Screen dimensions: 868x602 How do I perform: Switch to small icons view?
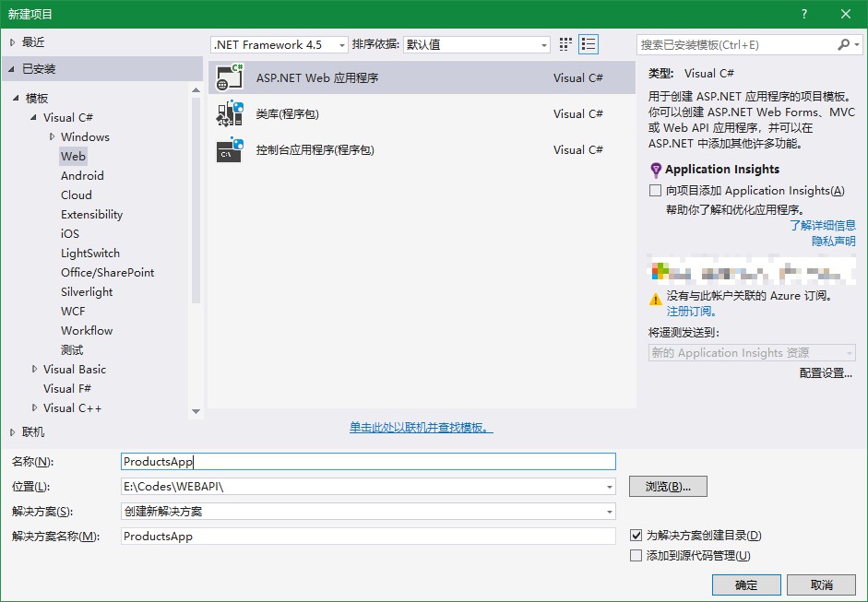[x=565, y=44]
